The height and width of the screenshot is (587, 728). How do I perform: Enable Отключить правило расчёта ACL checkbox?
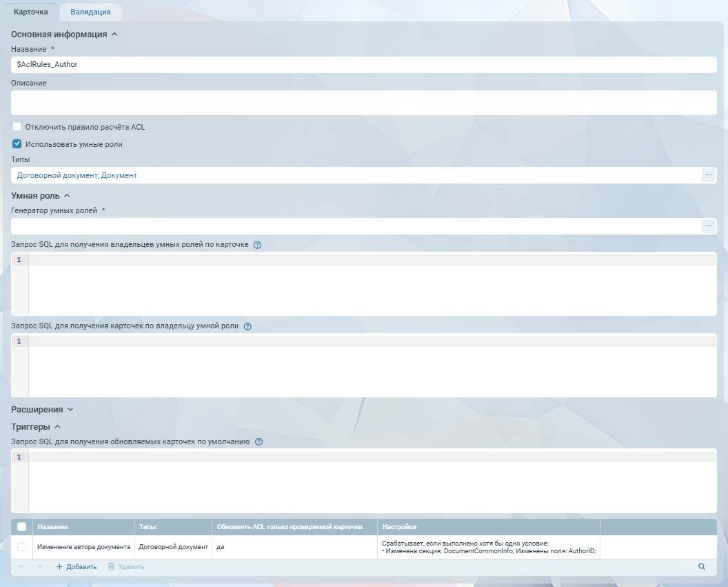(x=17, y=127)
